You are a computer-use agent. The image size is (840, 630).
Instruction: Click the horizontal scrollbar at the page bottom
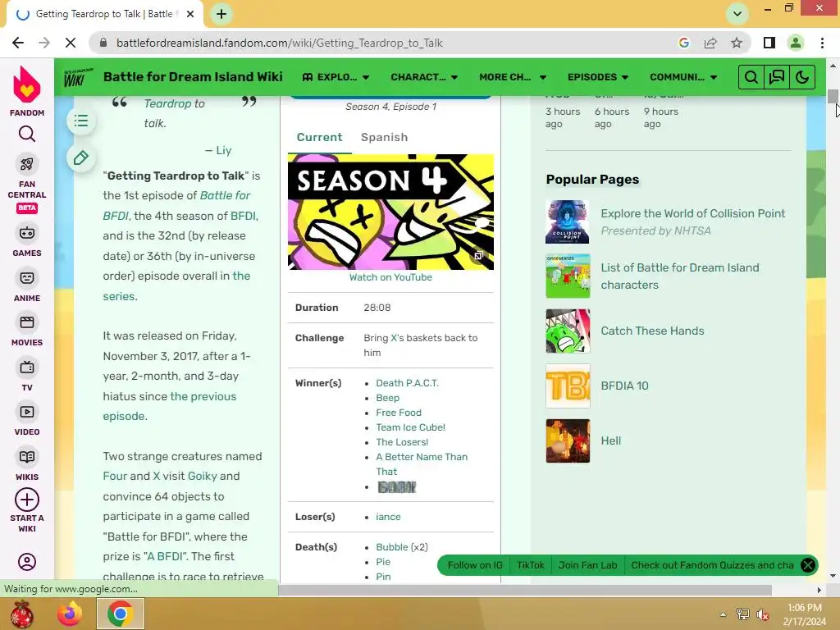[525, 590]
